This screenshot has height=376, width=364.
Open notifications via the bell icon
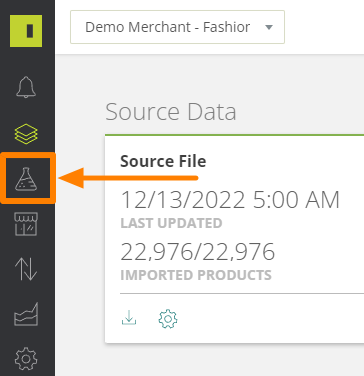point(26,87)
